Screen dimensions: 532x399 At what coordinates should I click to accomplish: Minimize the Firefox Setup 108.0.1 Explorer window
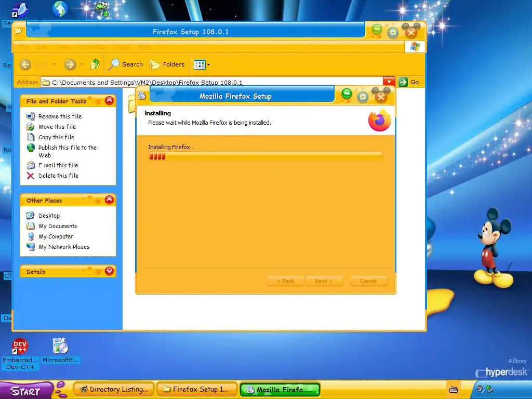tap(377, 30)
